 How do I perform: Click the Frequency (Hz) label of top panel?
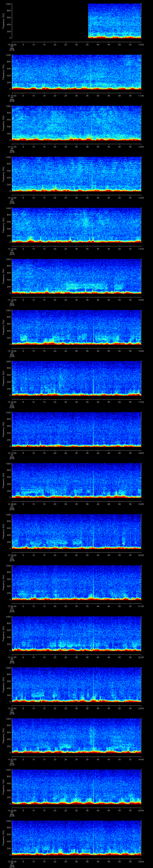click(x=3, y=21)
